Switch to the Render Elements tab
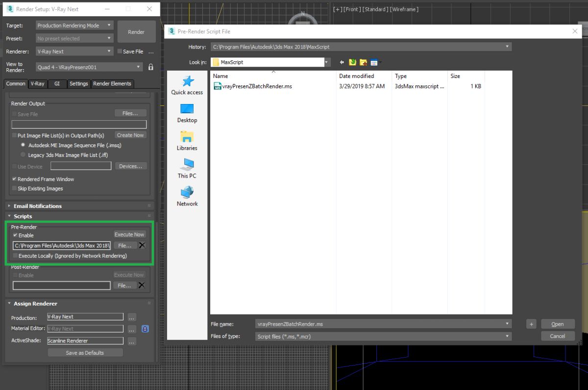Screen dimensions: 588x390 [112, 84]
